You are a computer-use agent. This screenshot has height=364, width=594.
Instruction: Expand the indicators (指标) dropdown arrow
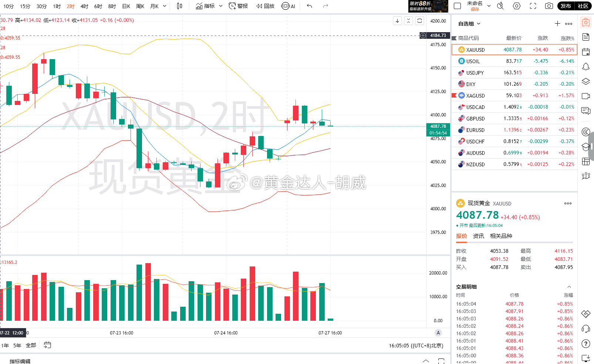221,6
